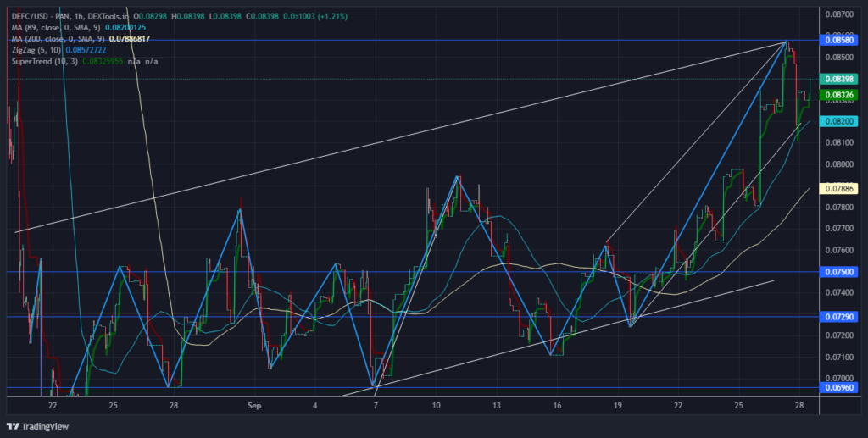Viewport: 868px width, 438px height.
Task: Click the percentage change (+1.21%)
Action: [331, 17]
